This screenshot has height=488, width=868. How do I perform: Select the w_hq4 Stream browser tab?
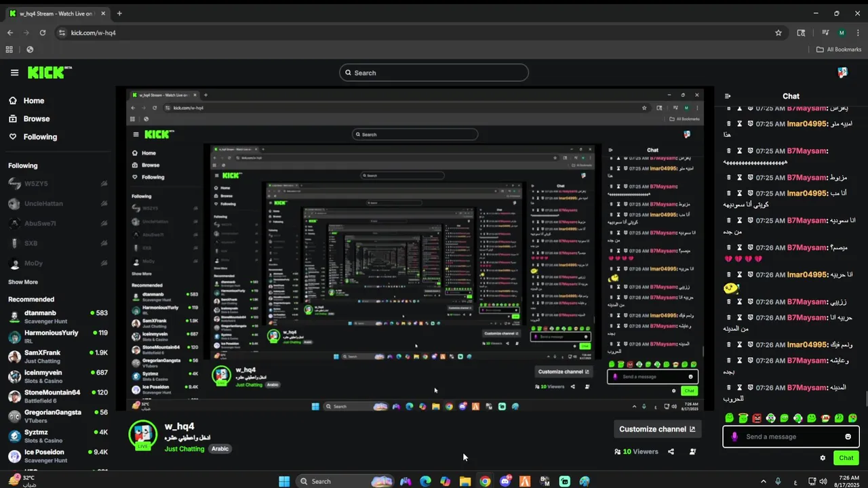(57, 14)
